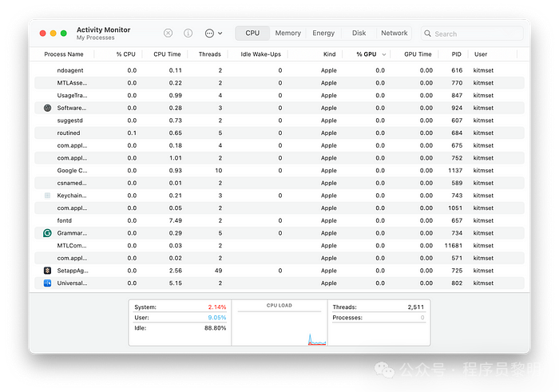This screenshot has height=392, width=559.
Task: Click the Grammarly process icon
Action: (47, 233)
